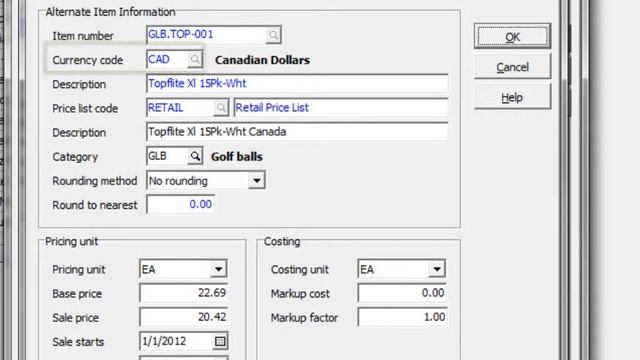
Task: Select the Costing group heading
Action: tap(282, 242)
